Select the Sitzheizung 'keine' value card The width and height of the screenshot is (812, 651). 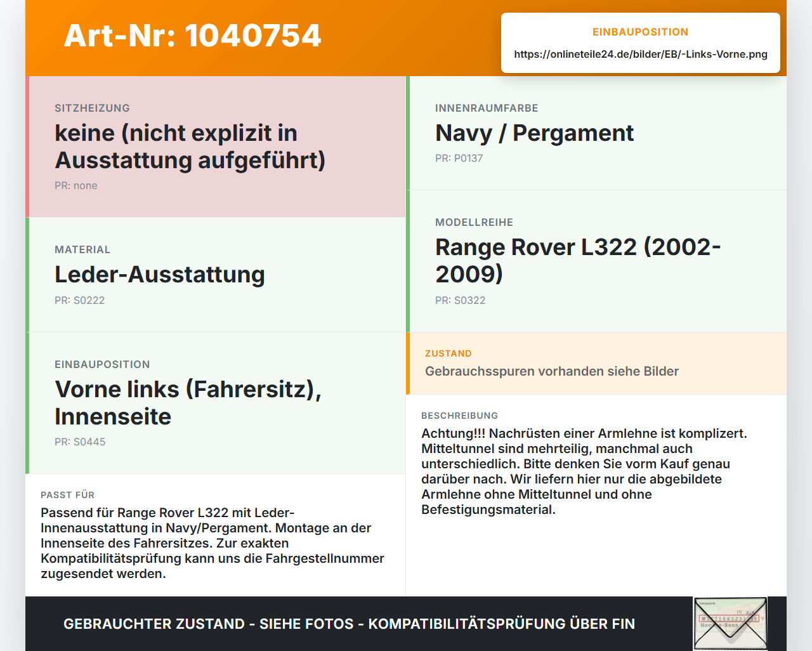click(216, 147)
